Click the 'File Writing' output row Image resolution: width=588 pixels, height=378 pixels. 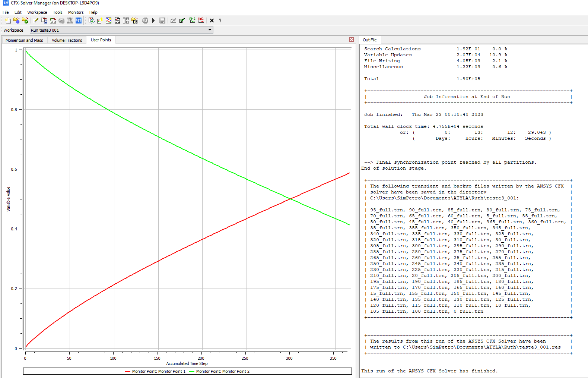pos(436,61)
